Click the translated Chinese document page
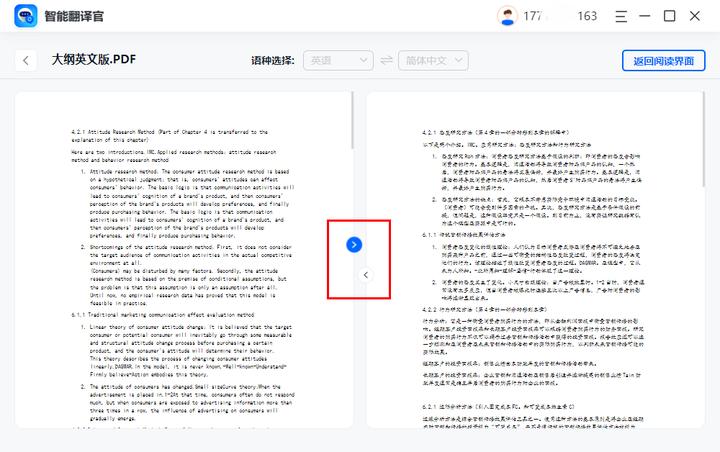This screenshot has height=452, width=720. (x=535, y=260)
